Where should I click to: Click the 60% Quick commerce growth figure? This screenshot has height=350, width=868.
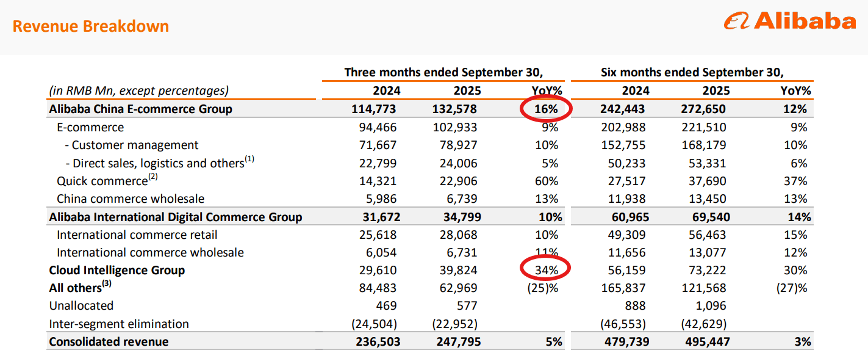click(546, 181)
